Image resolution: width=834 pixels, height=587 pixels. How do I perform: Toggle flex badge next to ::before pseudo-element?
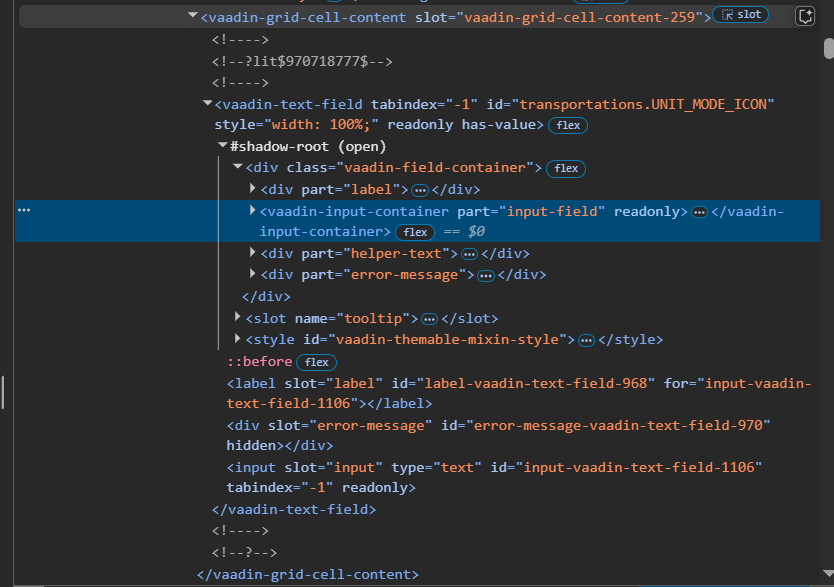click(316, 362)
